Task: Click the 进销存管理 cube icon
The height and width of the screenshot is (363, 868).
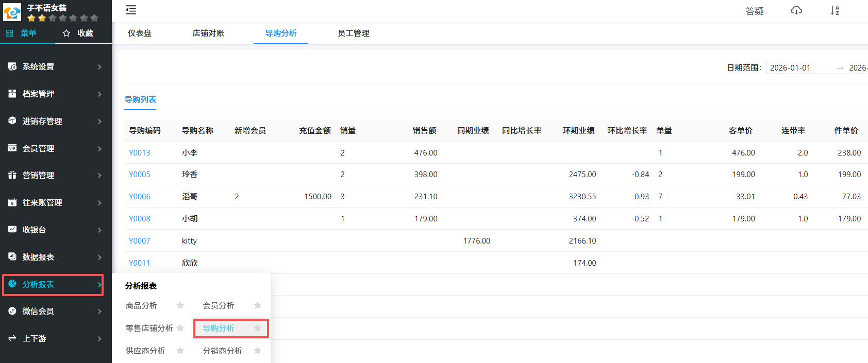Action: (12, 121)
